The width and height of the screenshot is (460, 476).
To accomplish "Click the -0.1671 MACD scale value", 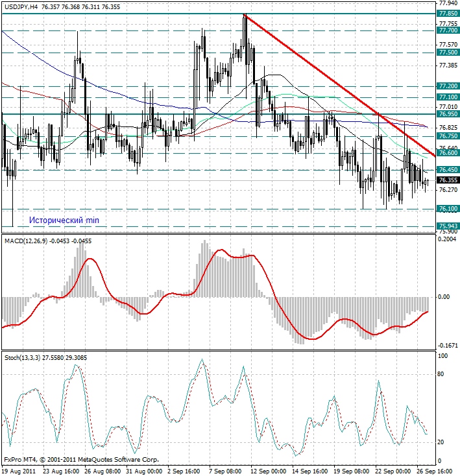I will 448,346.
